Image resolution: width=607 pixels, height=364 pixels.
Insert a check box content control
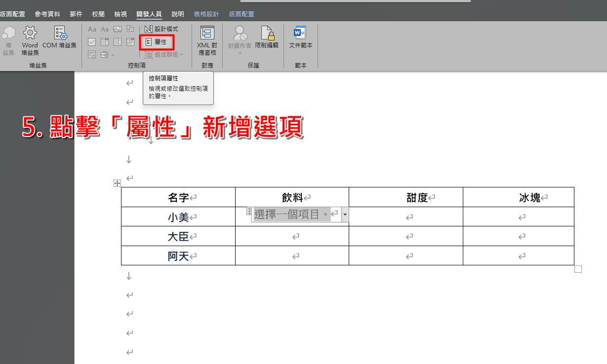pyautogui.click(x=92, y=42)
